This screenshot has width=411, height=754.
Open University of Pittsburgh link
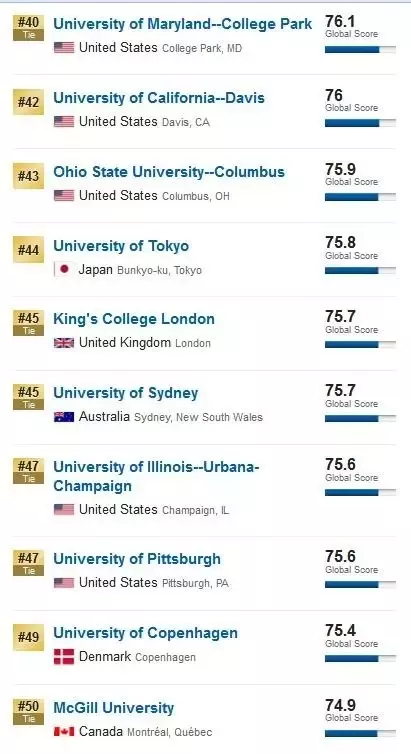pos(137,559)
